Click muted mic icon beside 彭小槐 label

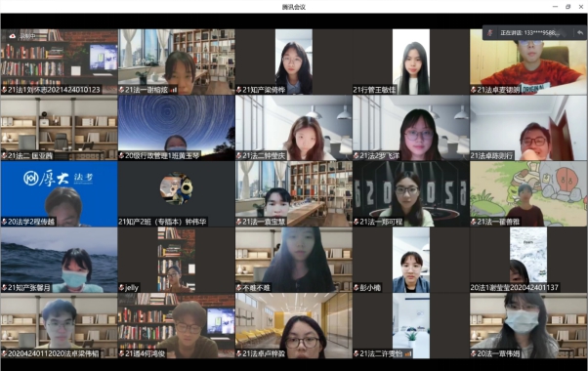click(357, 288)
